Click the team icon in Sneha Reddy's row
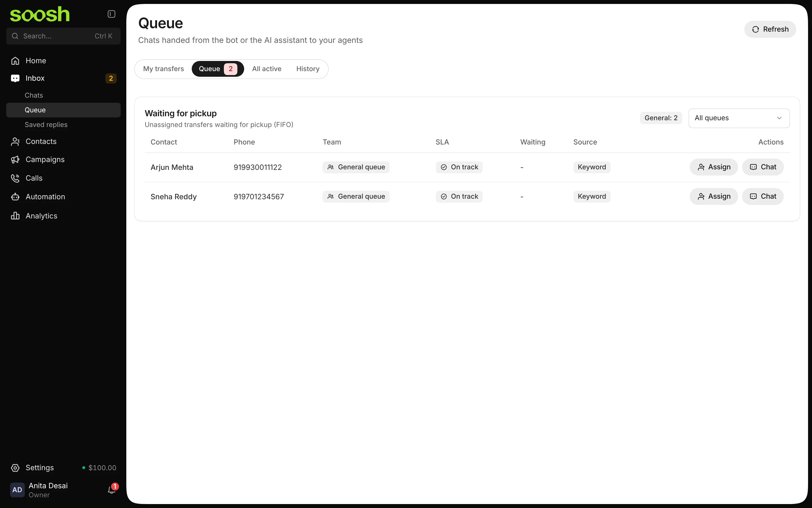This screenshot has height=508, width=812. pyautogui.click(x=330, y=196)
